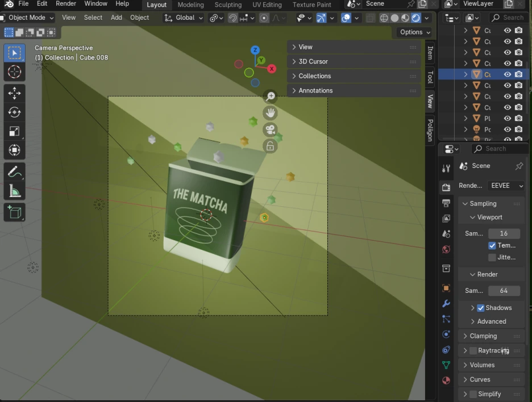Expand the 3D Cursor panel
Image resolution: width=532 pixels, height=402 pixels.
click(313, 61)
